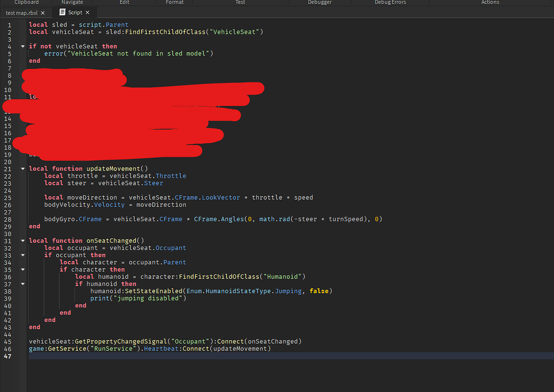Click line number 21 in gutter

click(7, 169)
